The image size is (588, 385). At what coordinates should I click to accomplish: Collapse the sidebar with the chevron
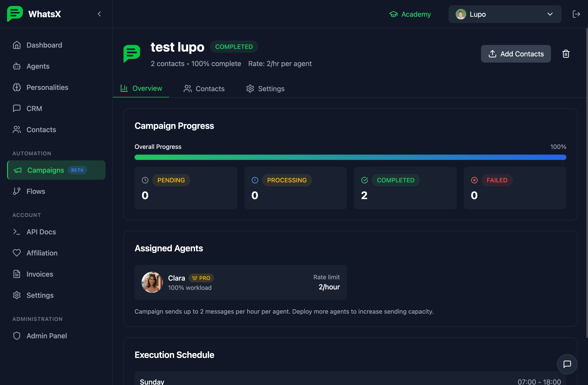click(99, 14)
